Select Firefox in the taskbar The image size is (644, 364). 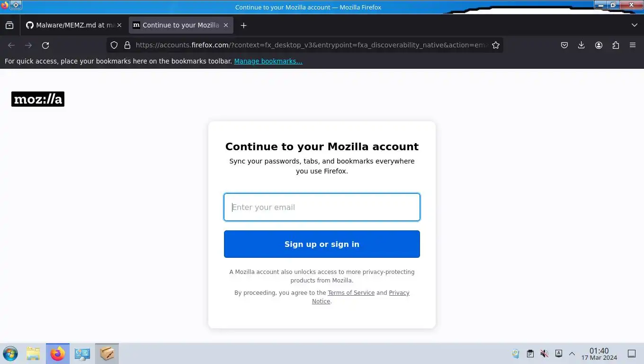(58, 354)
